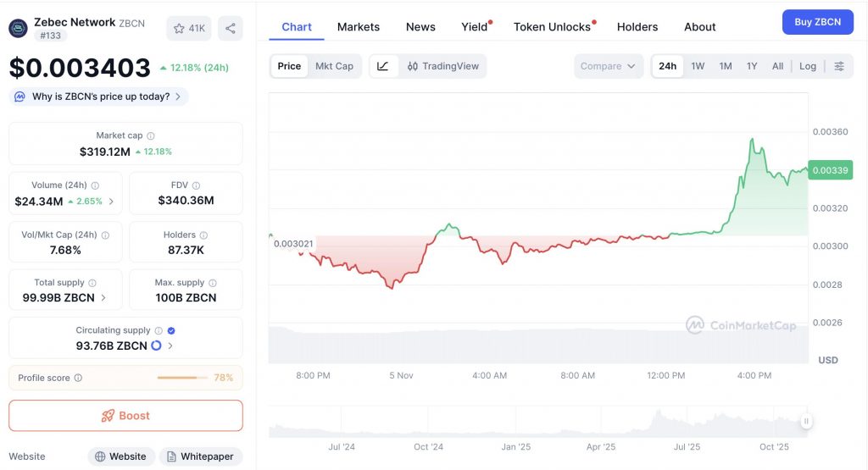Click the rocket icon in Boost
Viewport: 868px width, 470px height.
point(108,416)
